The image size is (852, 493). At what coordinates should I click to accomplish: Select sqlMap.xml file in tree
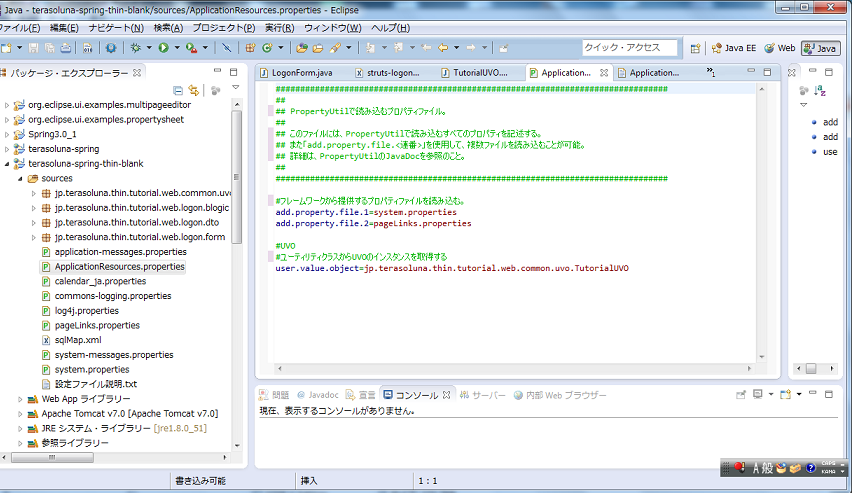coord(71,340)
